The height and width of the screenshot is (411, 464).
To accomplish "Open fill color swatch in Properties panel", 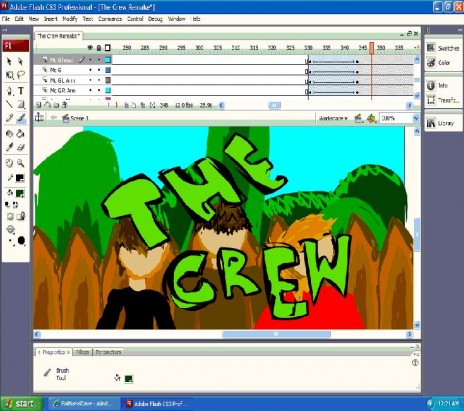I will pyautogui.click(x=128, y=379).
